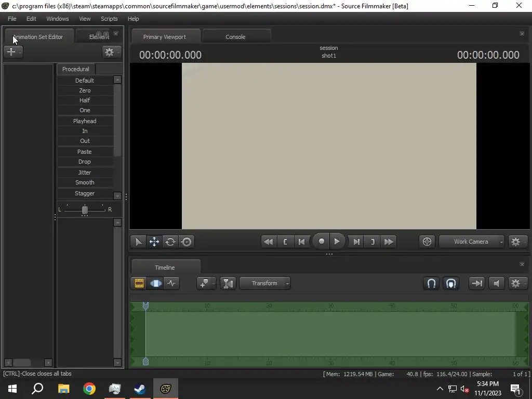The image size is (532, 399).
Task: Click the time scaling hourglass tool
Action: coord(228,283)
